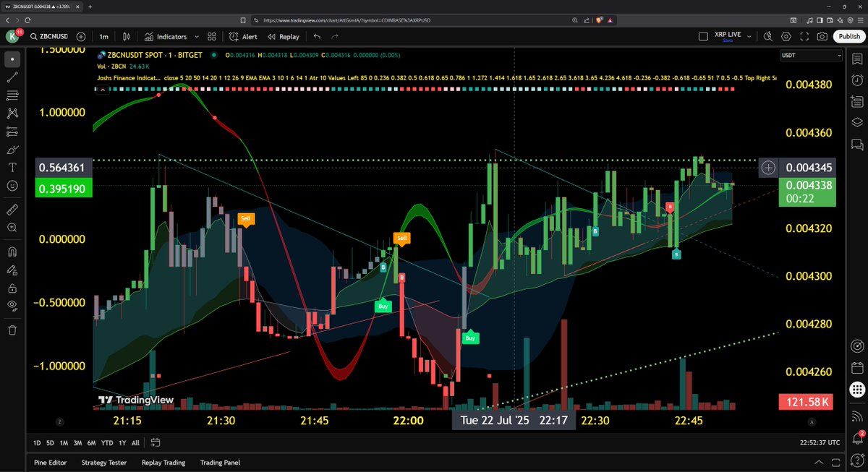Click the 22:52:37 UTC timezone clock
The image size is (868, 472).
click(x=820, y=442)
